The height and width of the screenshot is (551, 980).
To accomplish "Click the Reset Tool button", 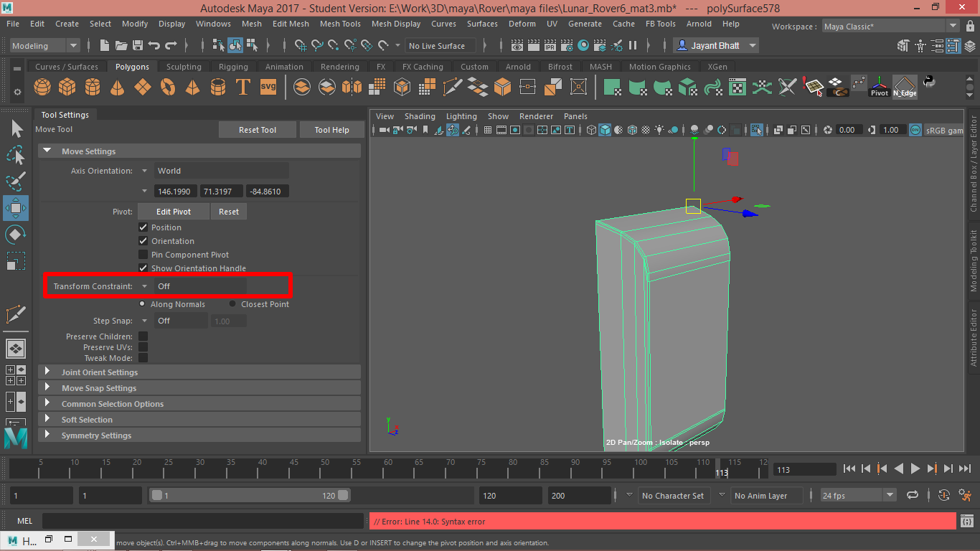I will 258,130.
